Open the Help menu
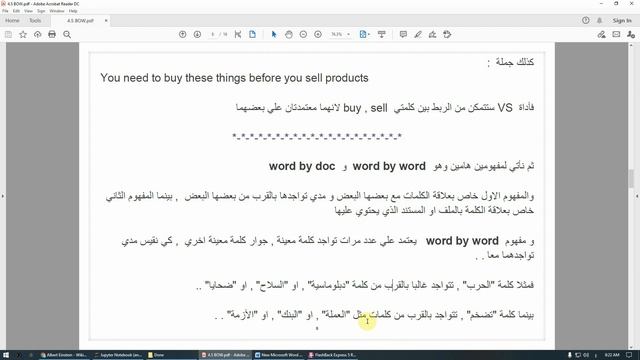Image resolution: width=640 pixels, height=360 pixels. pyautogui.click(x=73, y=11)
